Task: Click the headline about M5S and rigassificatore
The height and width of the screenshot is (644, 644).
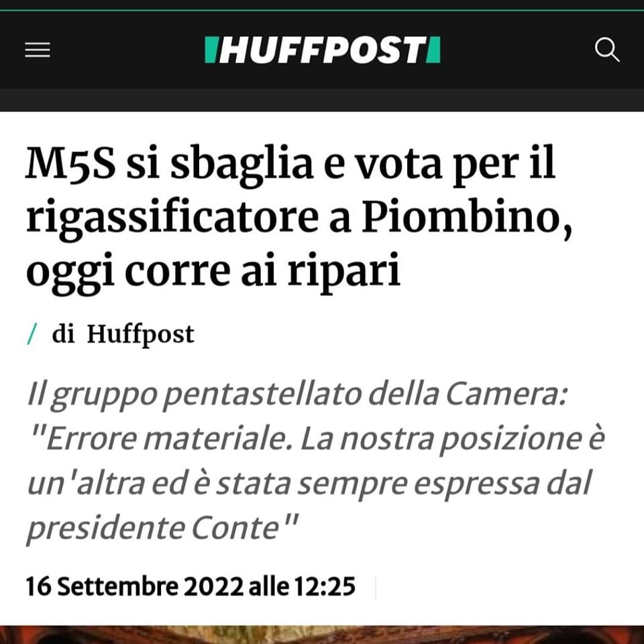Action: point(299,218)
